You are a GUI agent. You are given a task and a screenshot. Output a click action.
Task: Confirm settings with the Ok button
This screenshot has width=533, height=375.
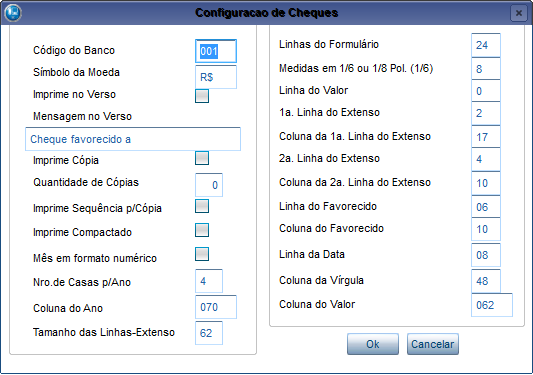coord(373,344)
